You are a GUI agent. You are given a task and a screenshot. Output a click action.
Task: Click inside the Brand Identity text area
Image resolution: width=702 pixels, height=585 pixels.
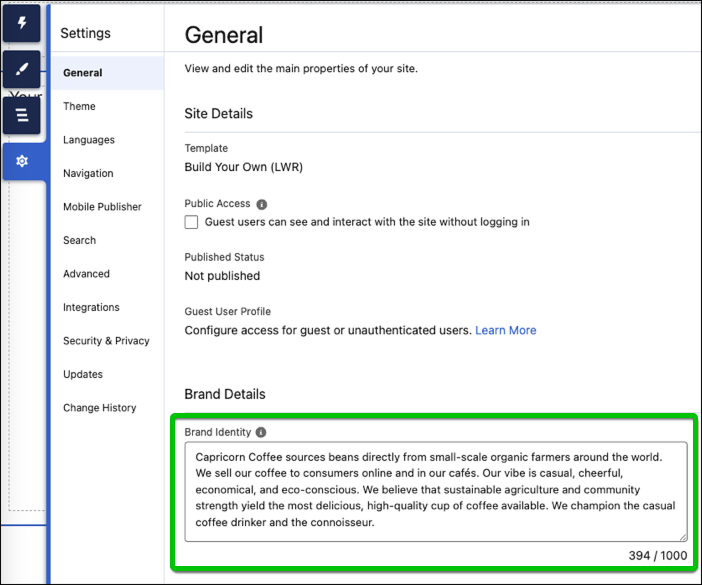coord(436,491)
